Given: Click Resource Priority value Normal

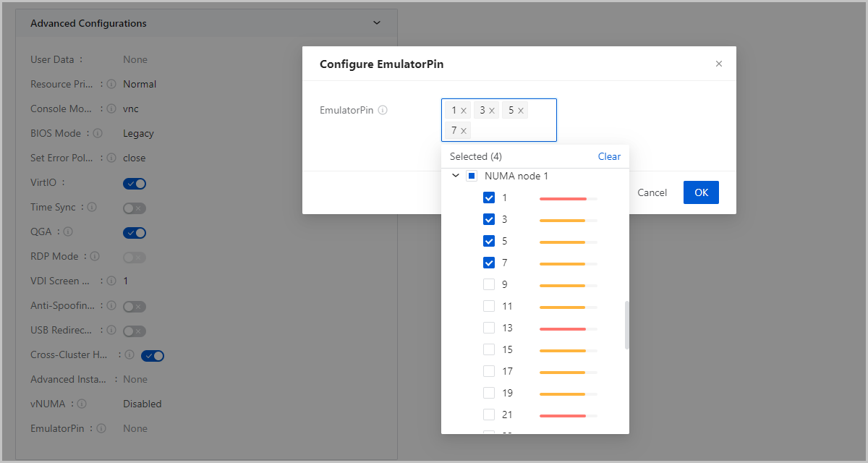Looking at the screenshot, I should [140, 84].
